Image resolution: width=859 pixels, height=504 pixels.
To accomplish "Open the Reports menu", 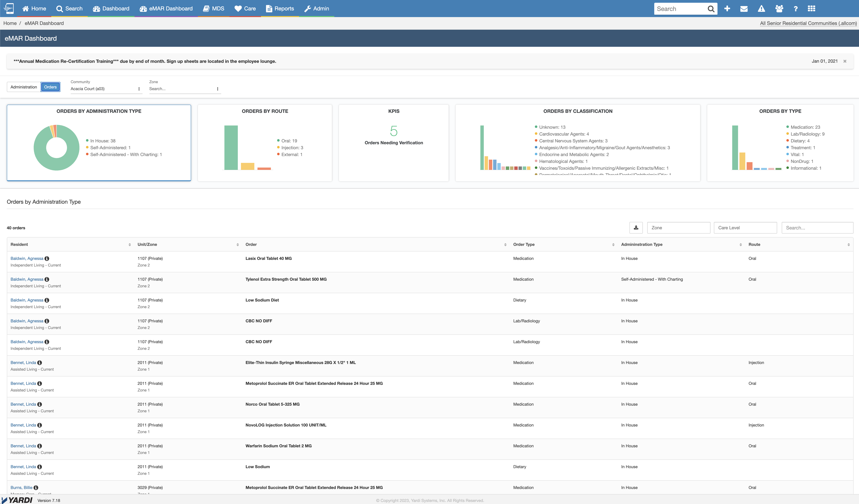I will tap(279, 9).
